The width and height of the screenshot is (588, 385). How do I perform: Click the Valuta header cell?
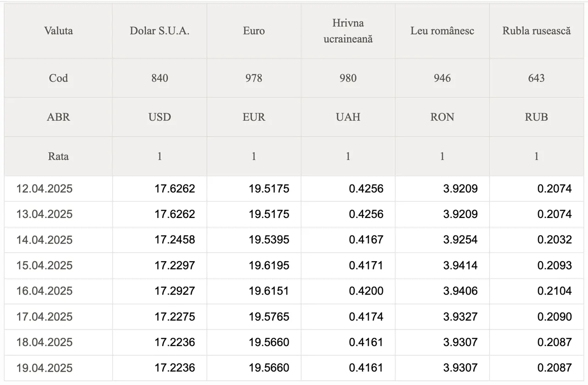point(58,31)
